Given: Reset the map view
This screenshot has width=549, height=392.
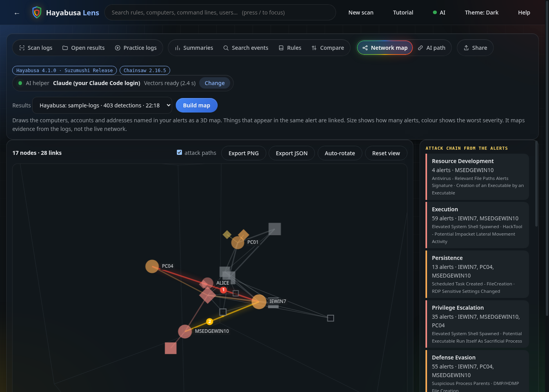Looking at the screenshot, I should [x=386, y=153].
